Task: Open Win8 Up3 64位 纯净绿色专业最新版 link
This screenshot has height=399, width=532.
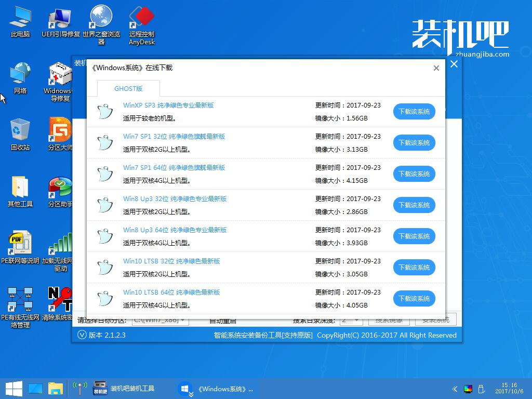Action: (x=175, y=230)
